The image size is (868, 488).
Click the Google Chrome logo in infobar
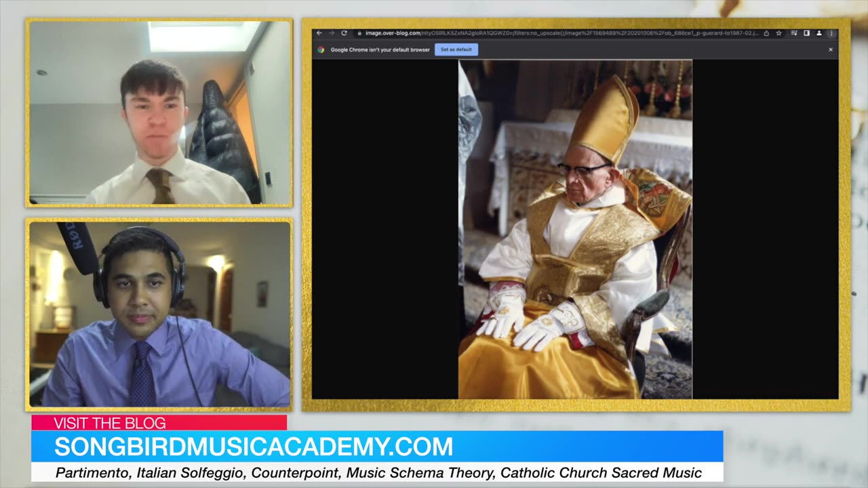pos(321,49)
